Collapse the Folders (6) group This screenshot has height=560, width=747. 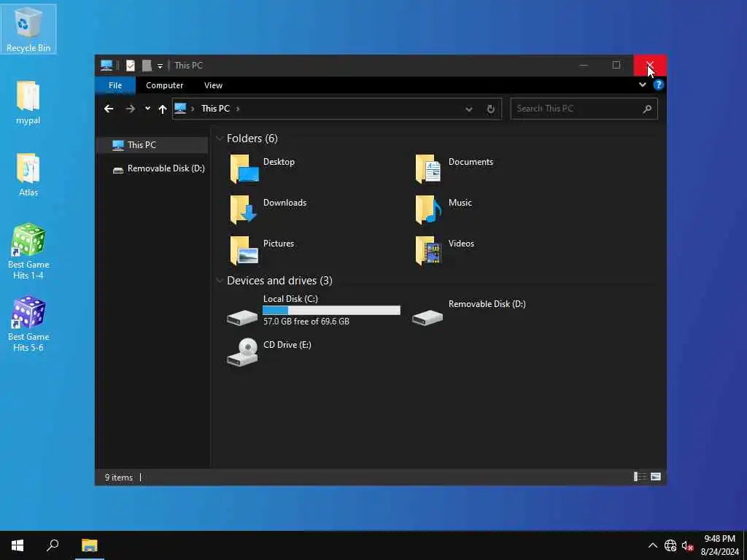pyautogui.click(x=220, y=139)
